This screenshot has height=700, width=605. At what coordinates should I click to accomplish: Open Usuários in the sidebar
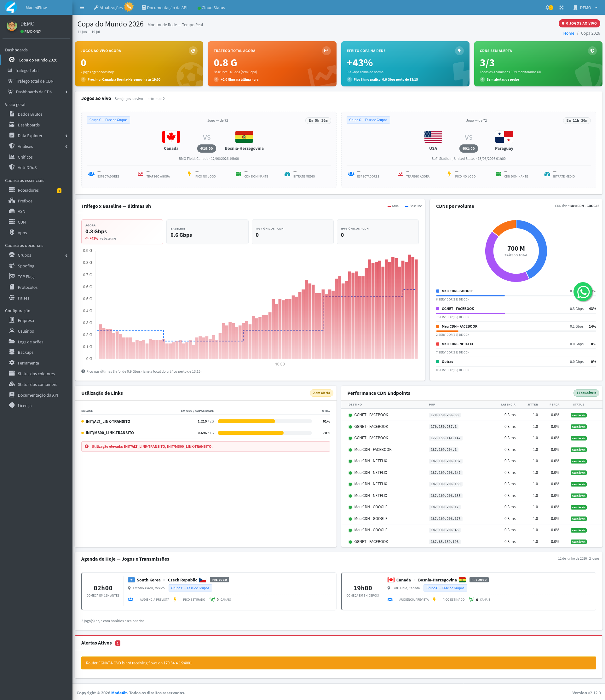36,331
